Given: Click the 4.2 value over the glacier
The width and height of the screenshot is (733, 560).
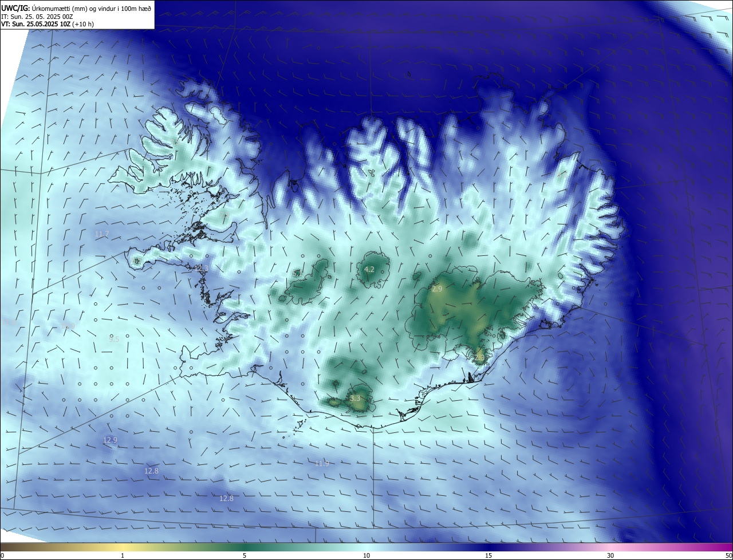Looking at the screenshot, I should (369, 269).
